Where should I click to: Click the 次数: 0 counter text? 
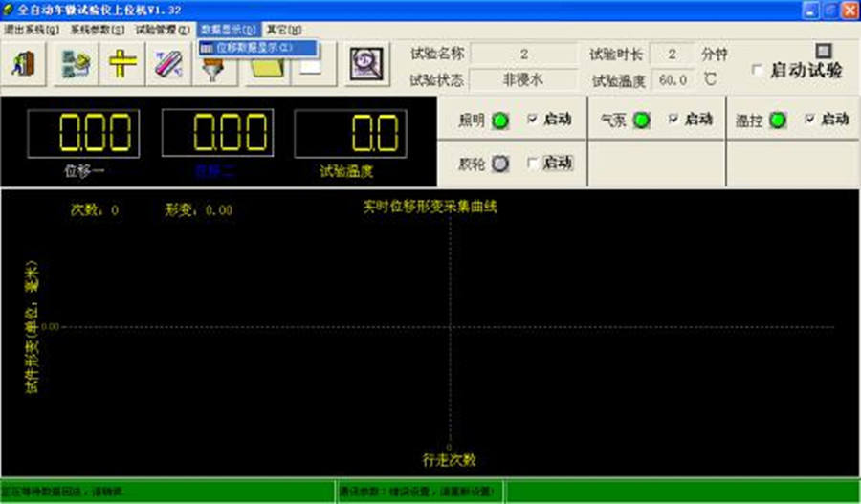click(95, 209)
